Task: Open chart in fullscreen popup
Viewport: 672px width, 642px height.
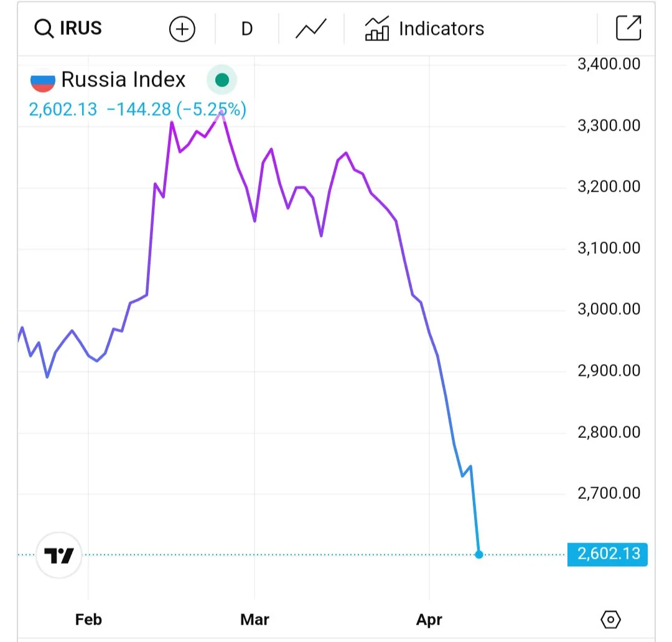Action: pyautogui.click(x=628, y=29)
